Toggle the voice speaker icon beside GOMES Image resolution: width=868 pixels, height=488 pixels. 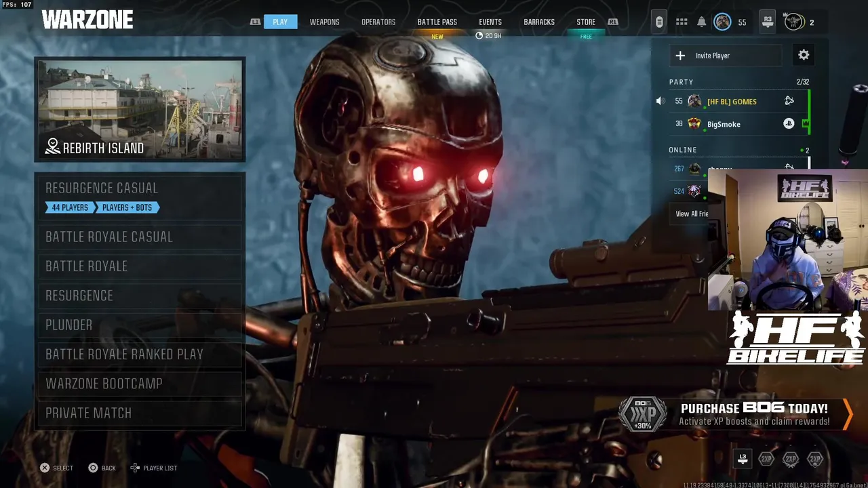[x=660, y=101]
